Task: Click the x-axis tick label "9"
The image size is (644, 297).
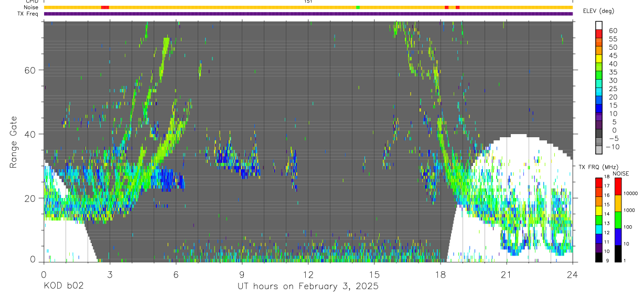Action: [242, 274]
